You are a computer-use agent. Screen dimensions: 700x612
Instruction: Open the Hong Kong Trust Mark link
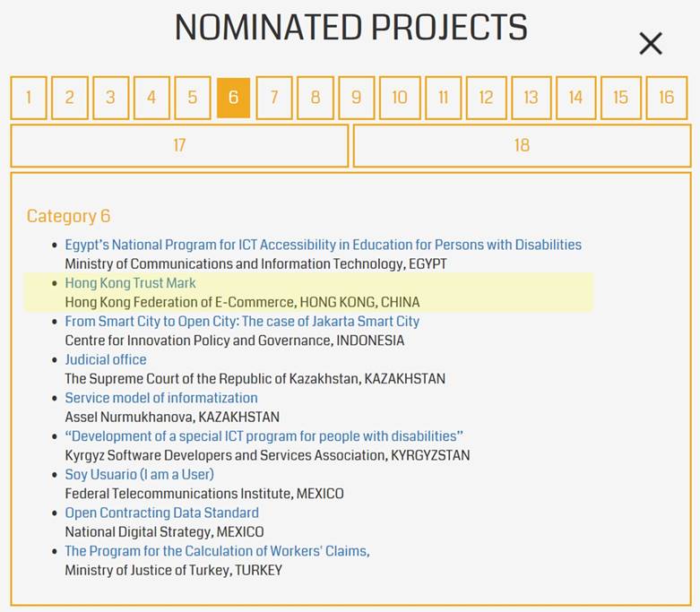click(130, 283)
